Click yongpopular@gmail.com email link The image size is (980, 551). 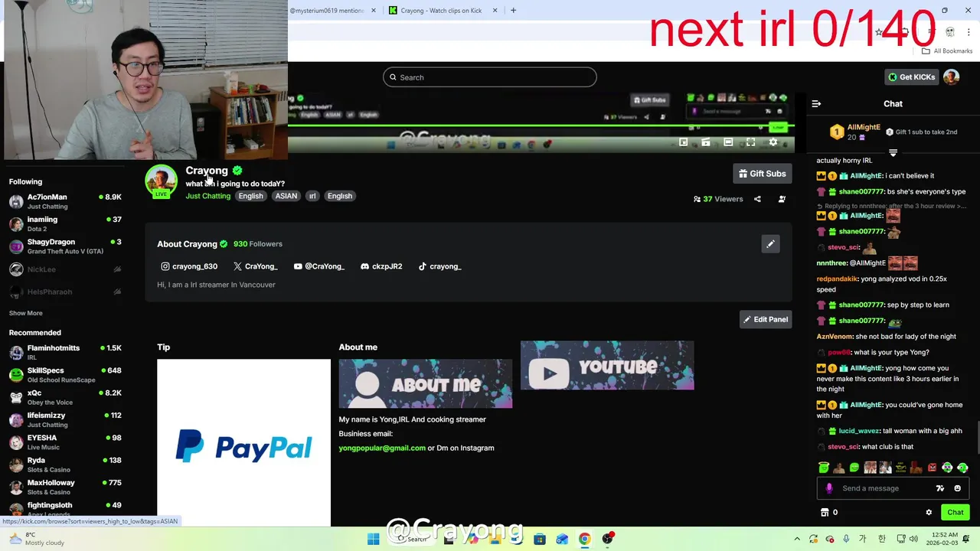click(x=382, y=448)
